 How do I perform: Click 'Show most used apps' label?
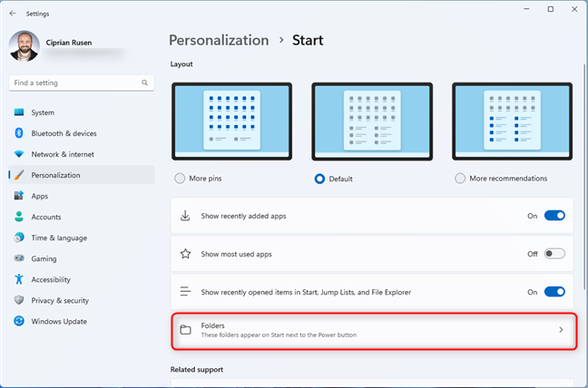click(236, 254)
